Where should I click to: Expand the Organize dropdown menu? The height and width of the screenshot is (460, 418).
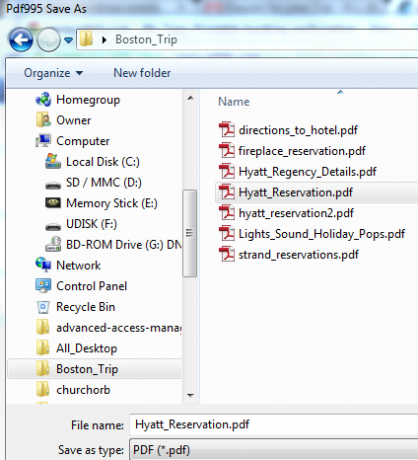click(53, 73)
